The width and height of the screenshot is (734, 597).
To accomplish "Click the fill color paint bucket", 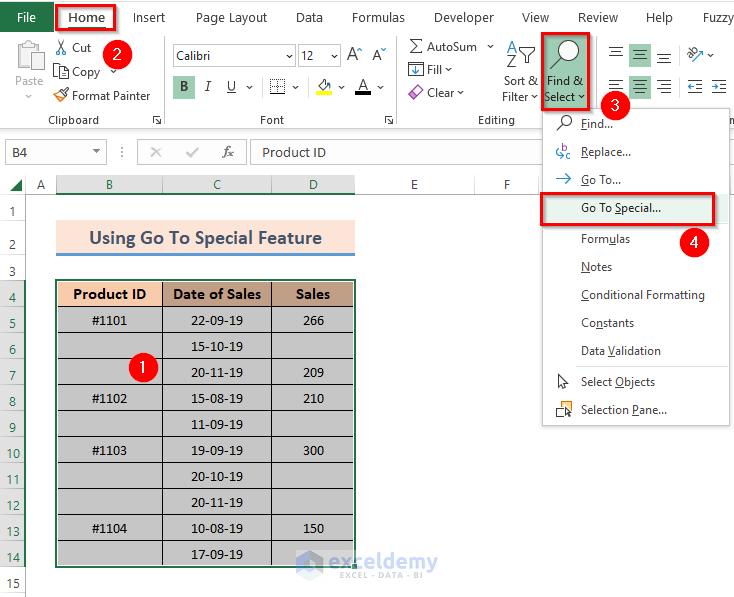I will pos(324,87).
